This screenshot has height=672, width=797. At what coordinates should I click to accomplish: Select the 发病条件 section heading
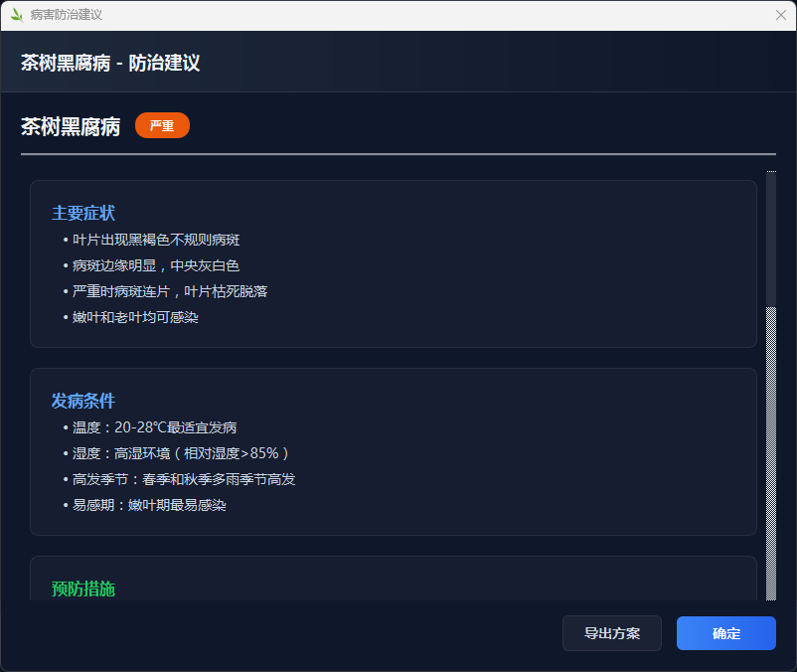coord(83,401)
